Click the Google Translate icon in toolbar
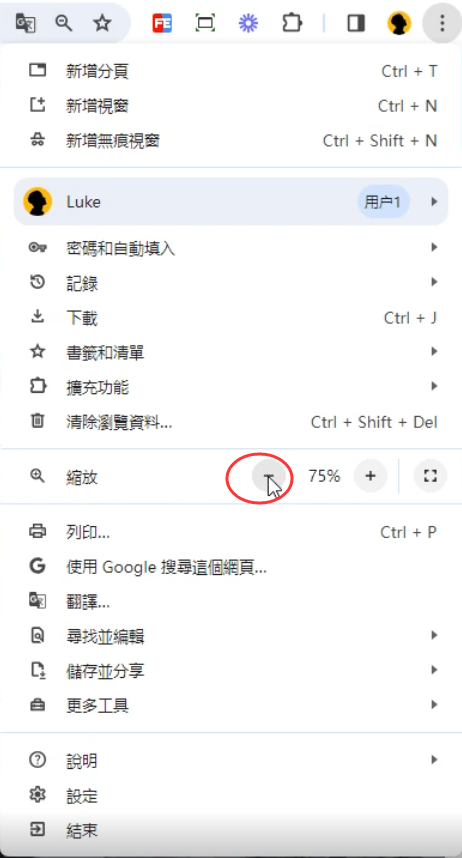Screen dimensions: 462x858 pos(25,23)
